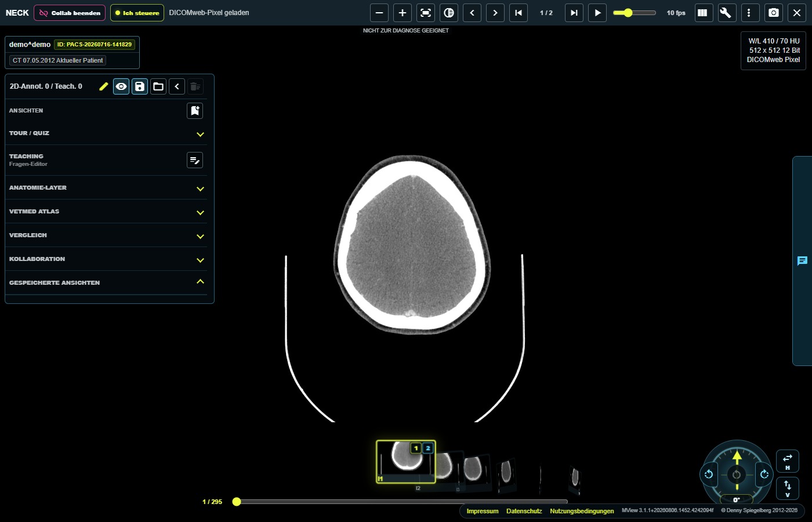The height and width of the screenshot is (522, 812).
Task: Zoom out with the minus button
Action: click(379, 13)
